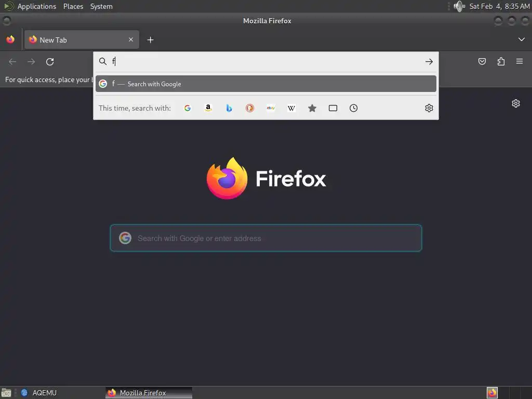Viewport: 532px width, 399px height.
Task: Click the Go arrow in the address bar
Action: coord(429,61)
